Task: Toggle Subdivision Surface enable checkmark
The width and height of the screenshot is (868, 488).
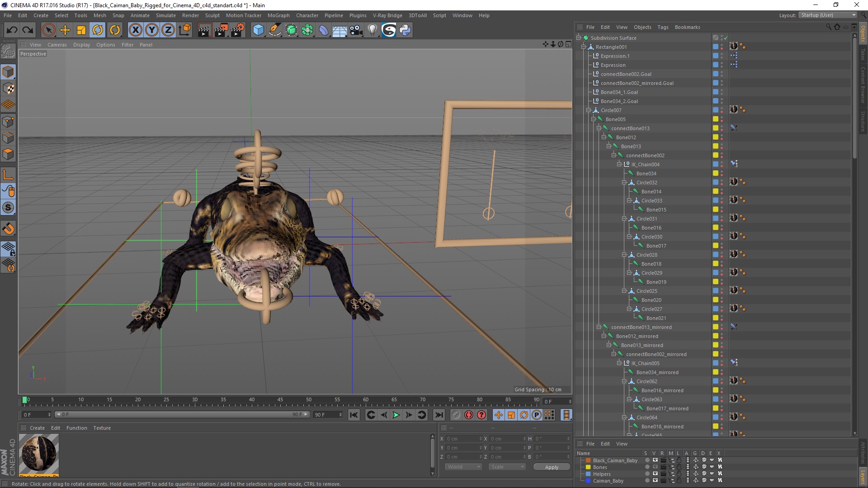Action: point(726,38)
